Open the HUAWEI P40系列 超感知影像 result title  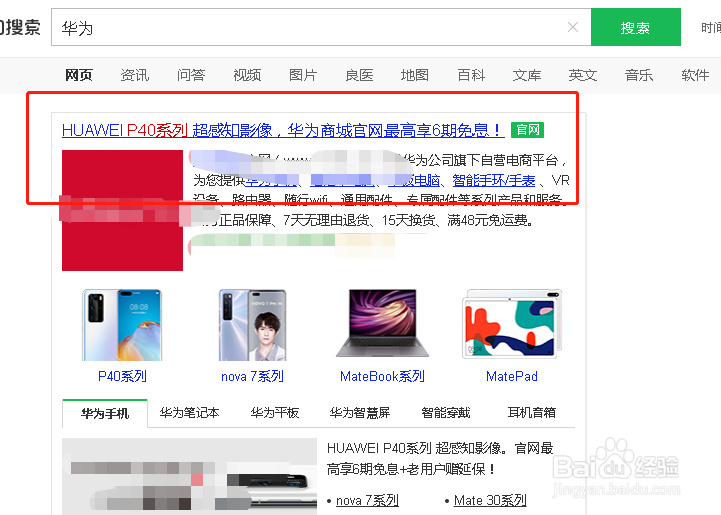tap(283, 131)
